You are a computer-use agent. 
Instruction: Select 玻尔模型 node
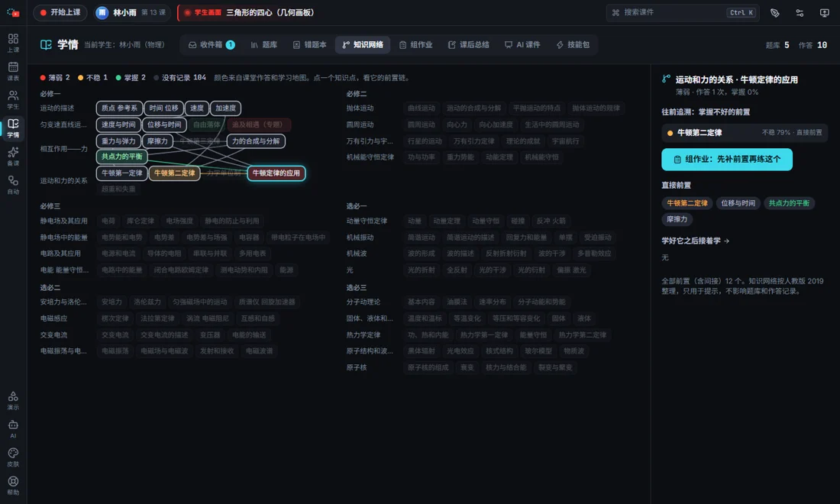coord(538,351)
